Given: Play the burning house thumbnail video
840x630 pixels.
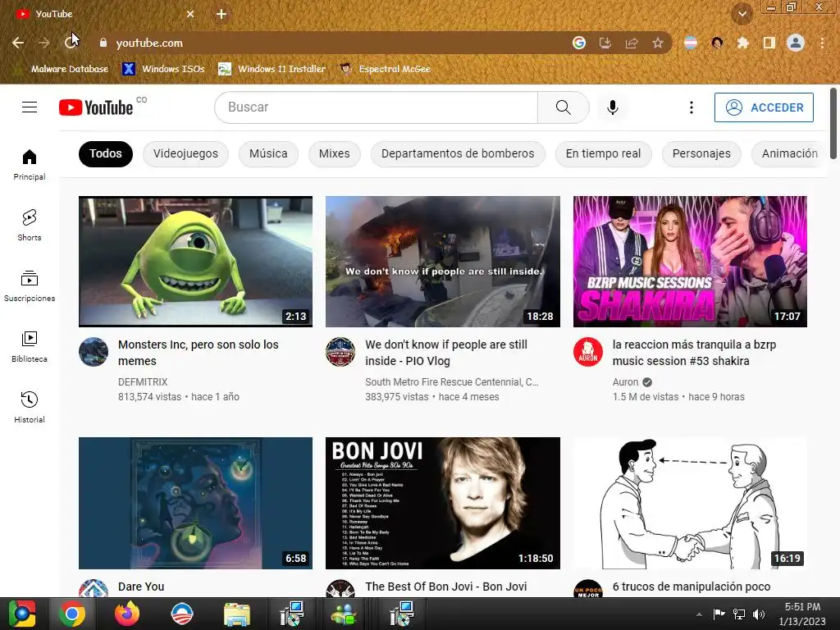Looking at the screenshot, I should tap(442, 262).
